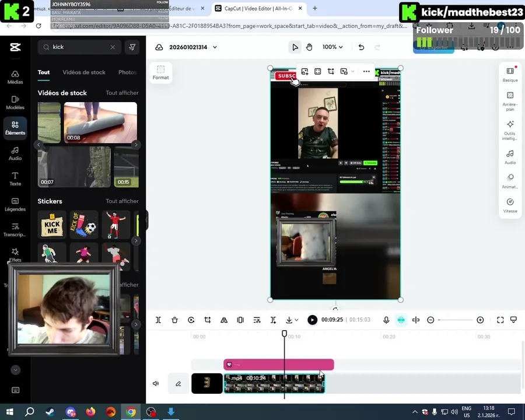This screenshot has width=525, height=420.
Task: Click the timeline zoom slider
Action: pyautogui.click(x=456, y=320)
